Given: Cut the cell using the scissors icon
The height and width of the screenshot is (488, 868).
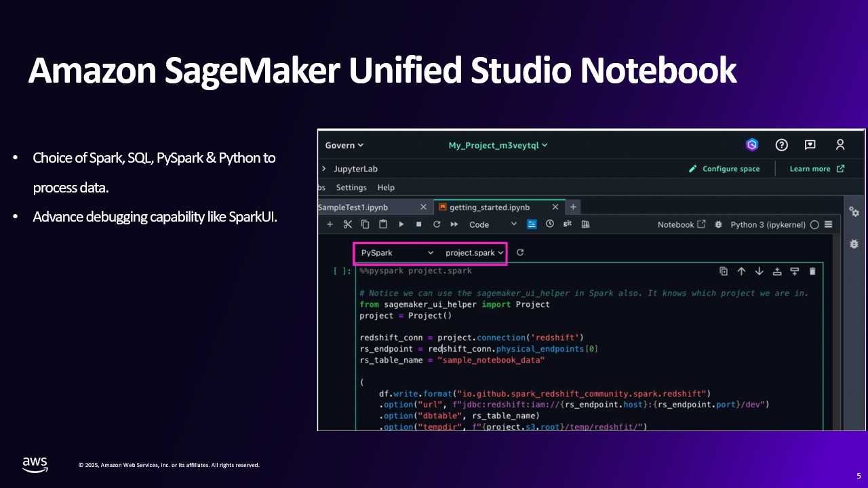Looking at the screenshot, I should [348, 224].
